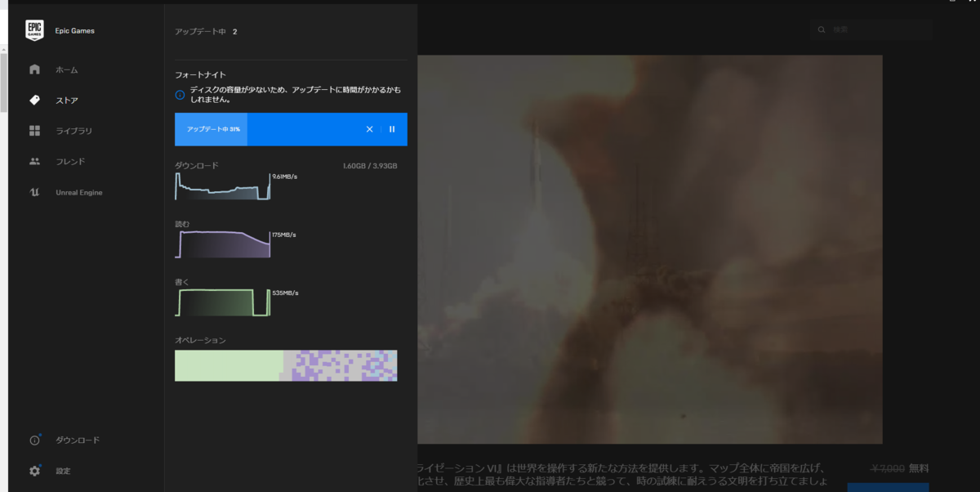Click the アップデート中 2 header

click(x=206, y=32)
